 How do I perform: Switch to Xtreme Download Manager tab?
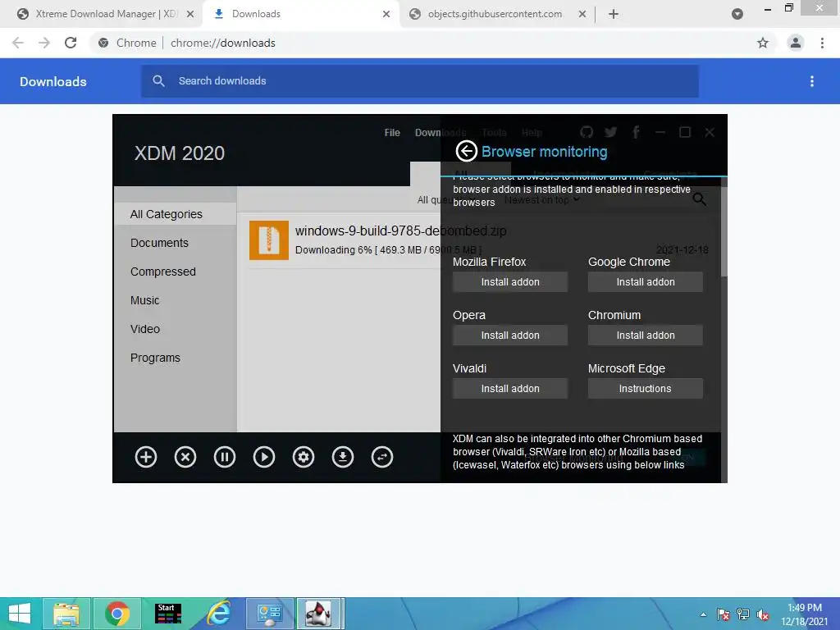pyautogui.click(x=106, y=14)
